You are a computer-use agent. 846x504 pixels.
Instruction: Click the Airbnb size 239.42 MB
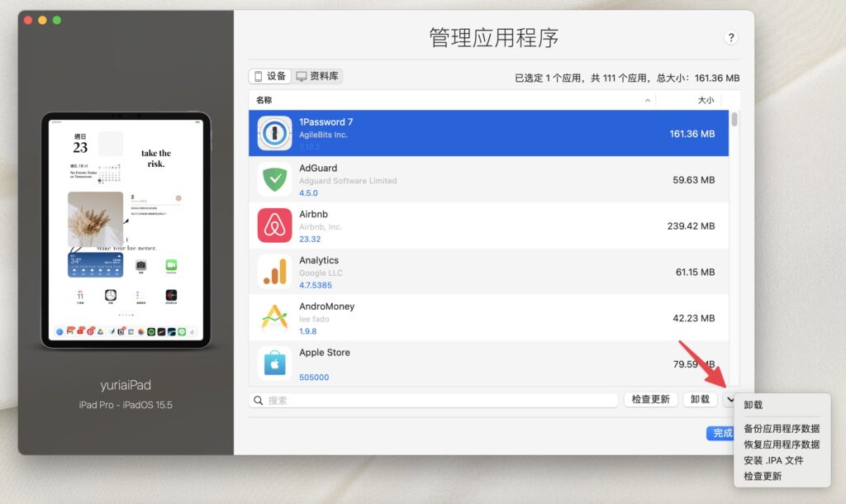692,226
